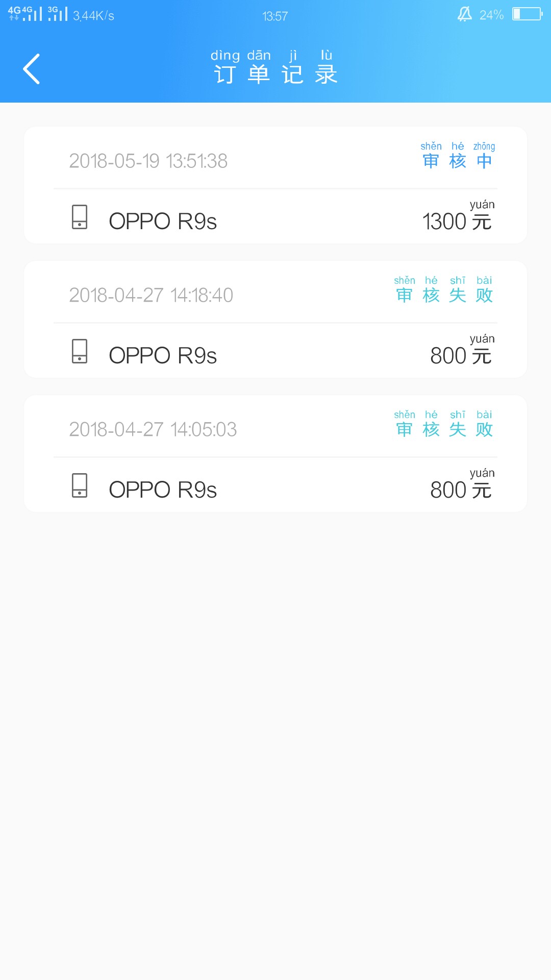Select OPPO R9s name in first order
The image size is (551, 980).
coord(163,222)
